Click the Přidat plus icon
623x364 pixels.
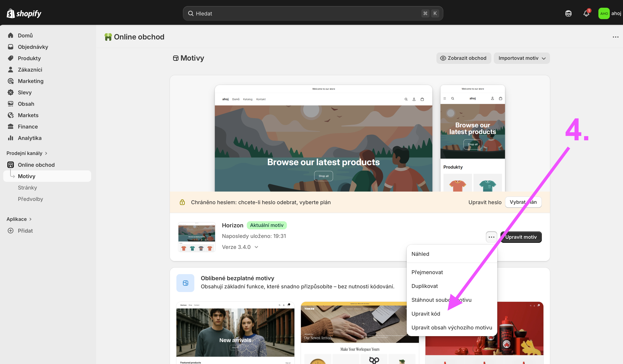pos(10,231)
